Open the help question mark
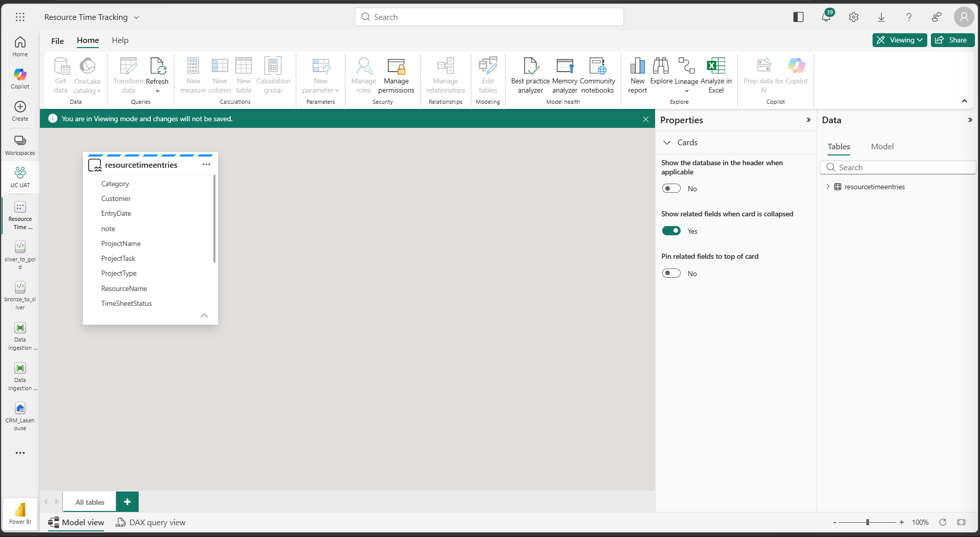Image resolution: width=980 pixels, height=537 pixels. [x=909, y=17]
